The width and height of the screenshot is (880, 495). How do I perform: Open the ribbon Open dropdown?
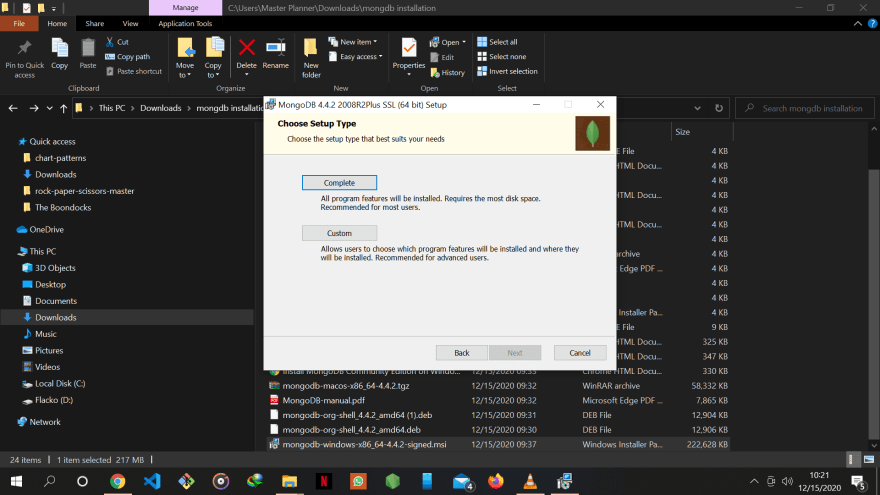[x=448, y=42]
